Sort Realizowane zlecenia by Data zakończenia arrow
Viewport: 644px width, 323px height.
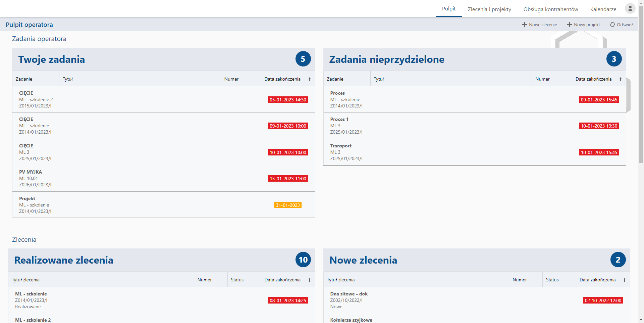[x=310, y=280]
